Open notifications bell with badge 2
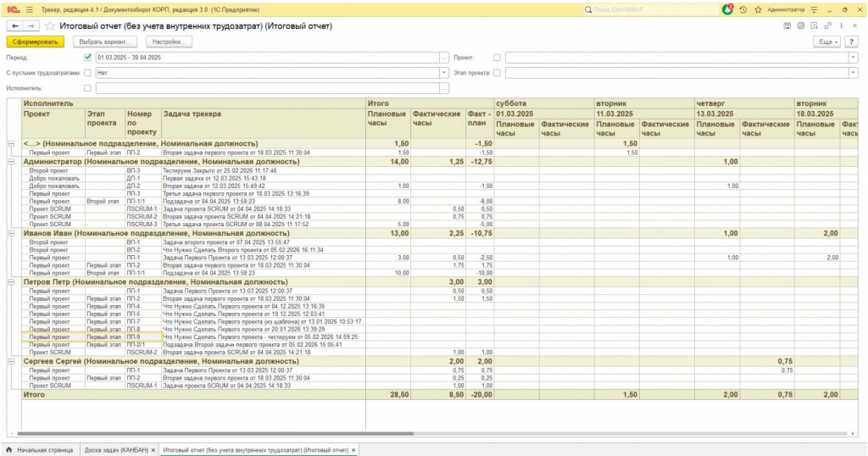Image resolution: width=868 pixels, height=456 pixels. click(x=727, y=10)
